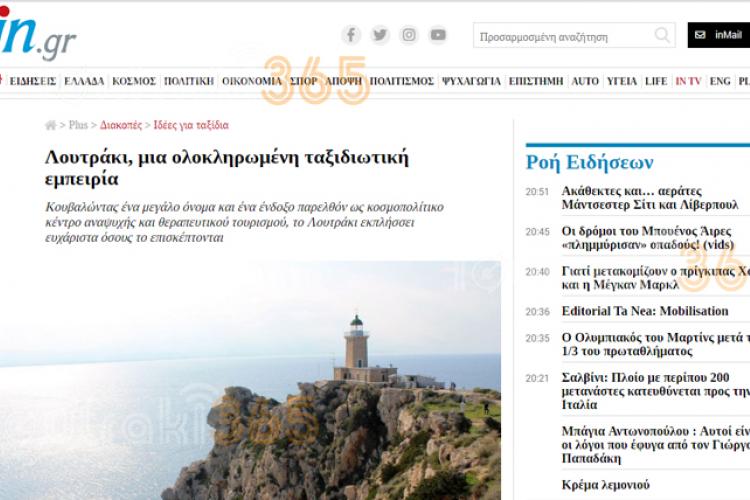Open the in.gr Facebook page icon
The image size is (750, 500).
tap(351, 35)
